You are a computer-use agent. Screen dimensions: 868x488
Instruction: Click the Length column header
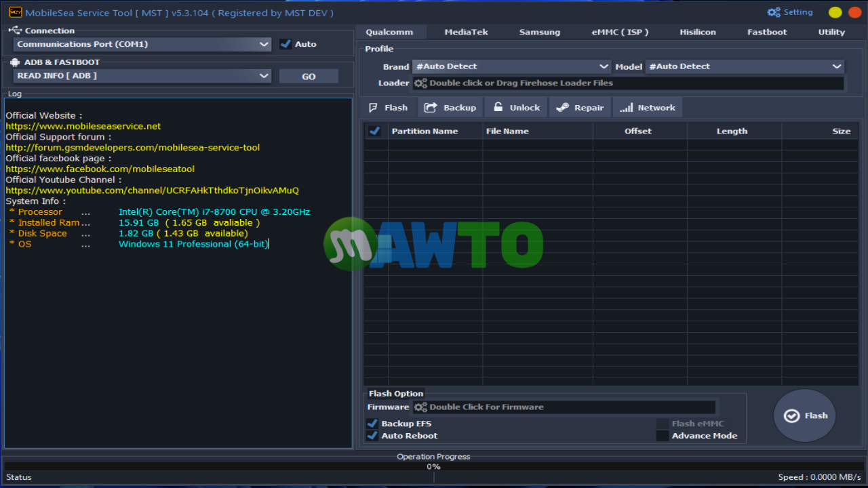point(734,131)
